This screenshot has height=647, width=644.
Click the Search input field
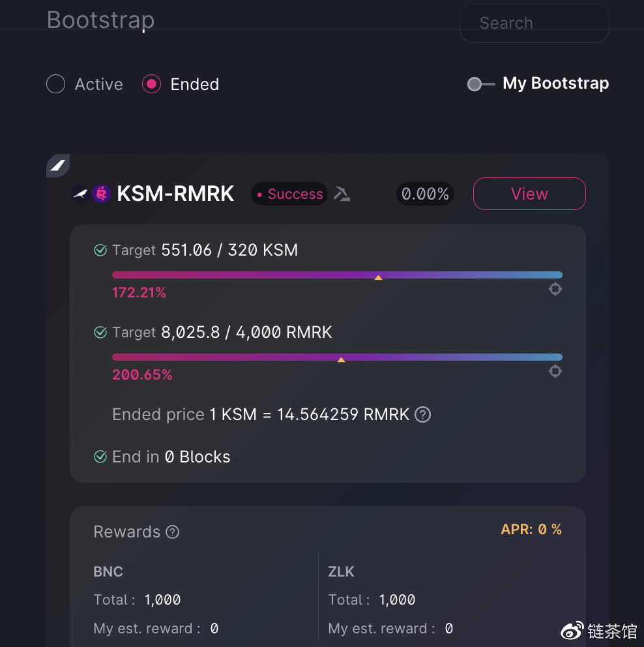pos(534,23)
